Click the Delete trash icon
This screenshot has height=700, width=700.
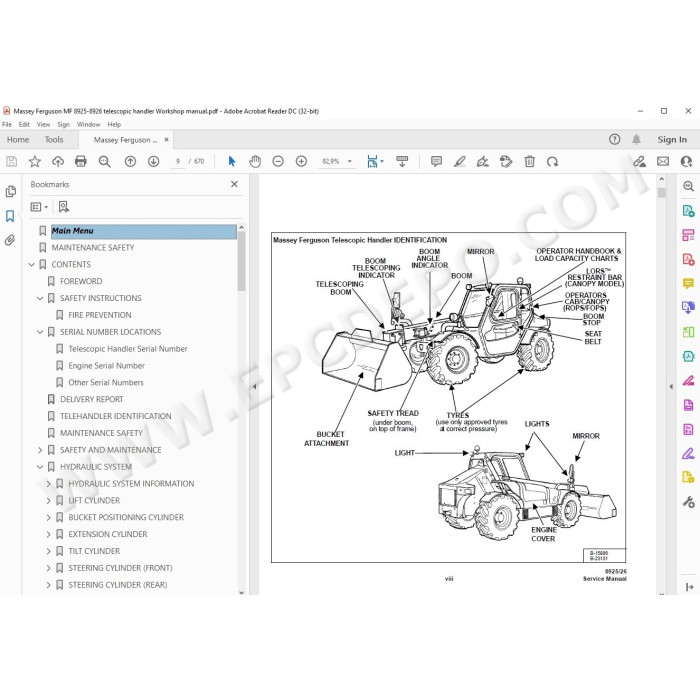pos(529,161)
